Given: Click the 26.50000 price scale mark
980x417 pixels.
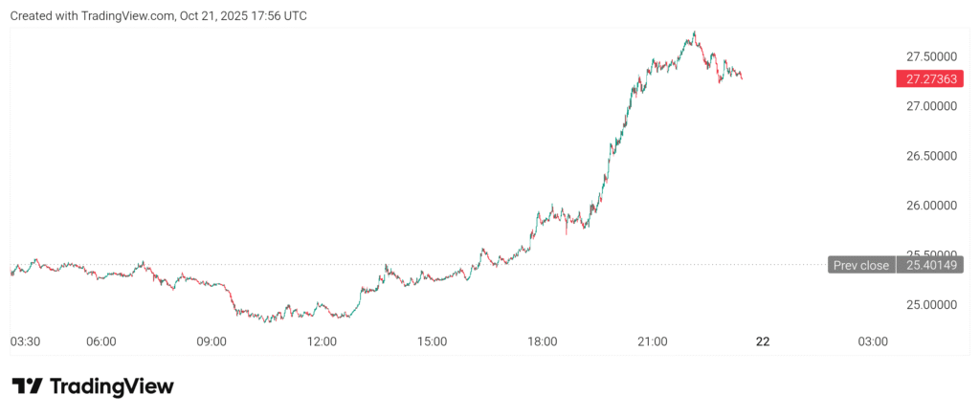Looking at the screenshot, I should (x=929, y=155).
